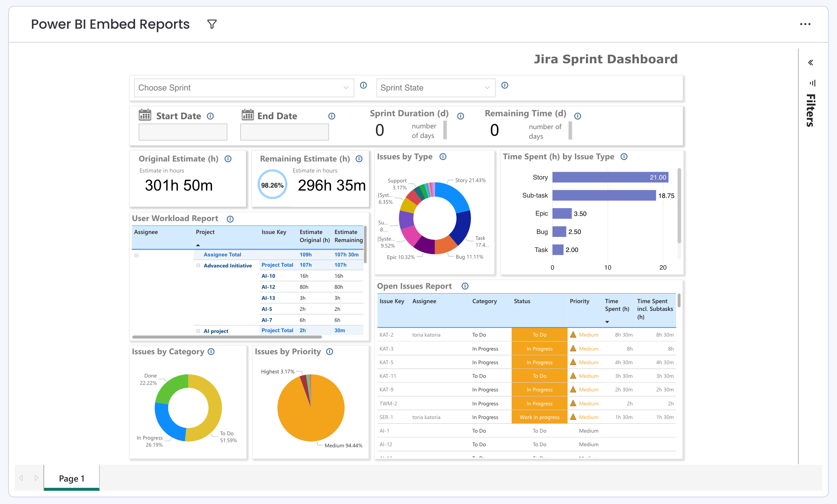Select the Page 1 tab
The width and height of the screenshot is (837, 504).
[x=72, y=478]
